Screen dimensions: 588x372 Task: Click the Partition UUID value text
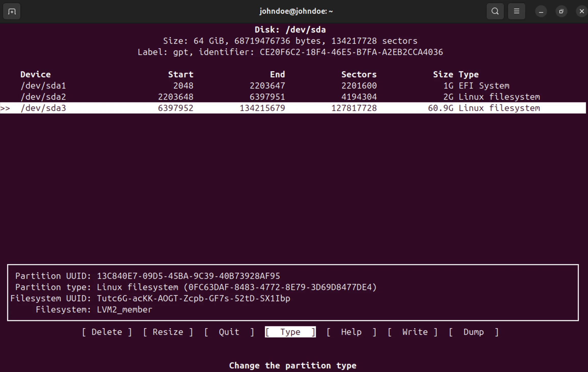coord(188,276)
